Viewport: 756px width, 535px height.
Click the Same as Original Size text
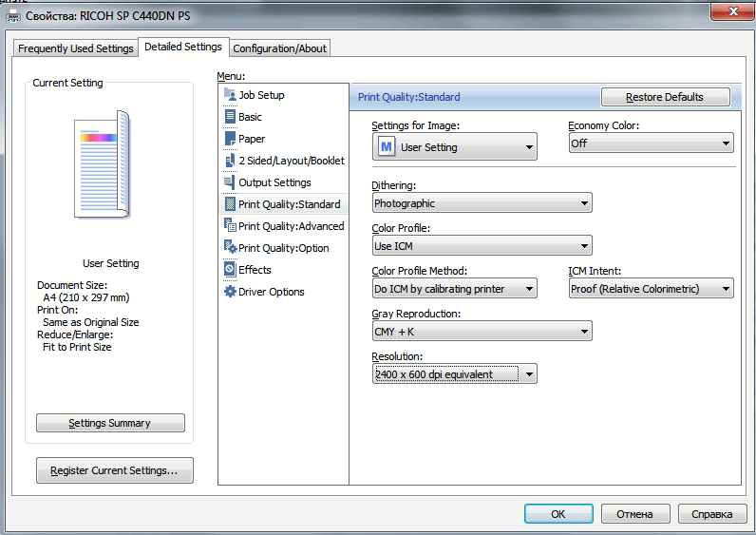[x=90, y=322]
